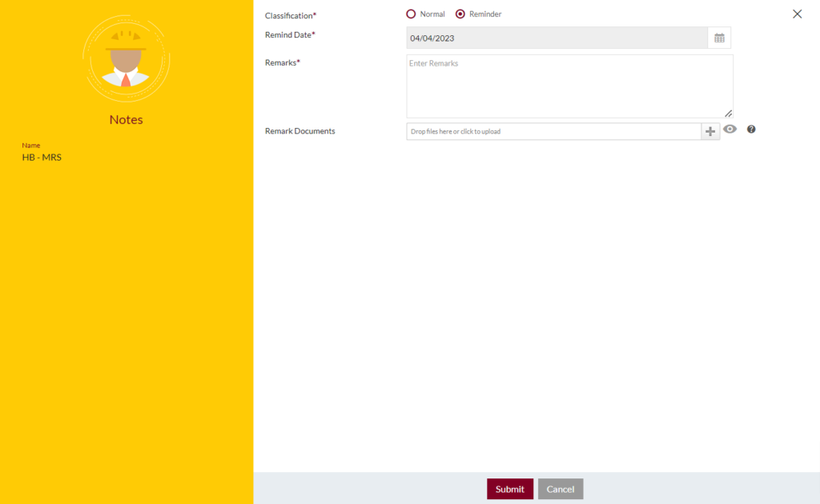820x504 pixels.
Task: Focus the Enter Remarks text area
Action: (x=569, y=86)
